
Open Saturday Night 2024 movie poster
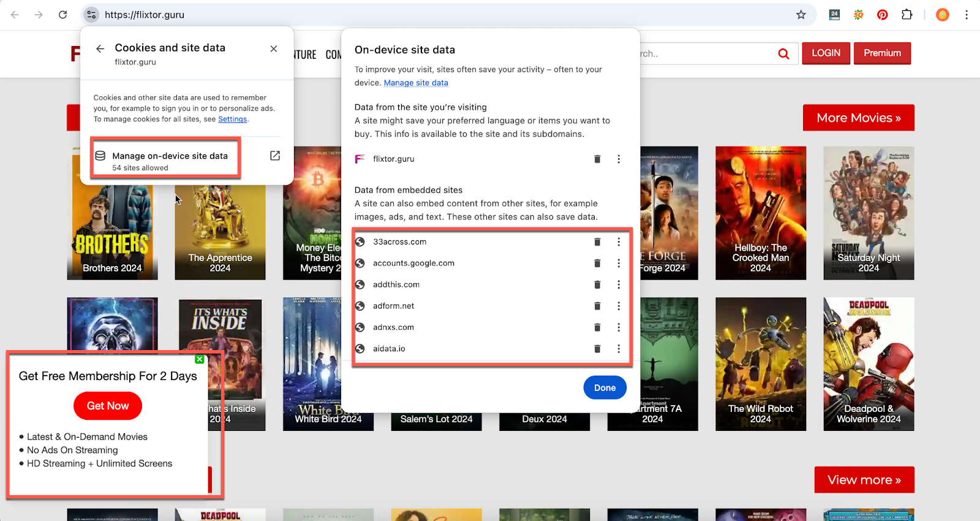point(869,213)
